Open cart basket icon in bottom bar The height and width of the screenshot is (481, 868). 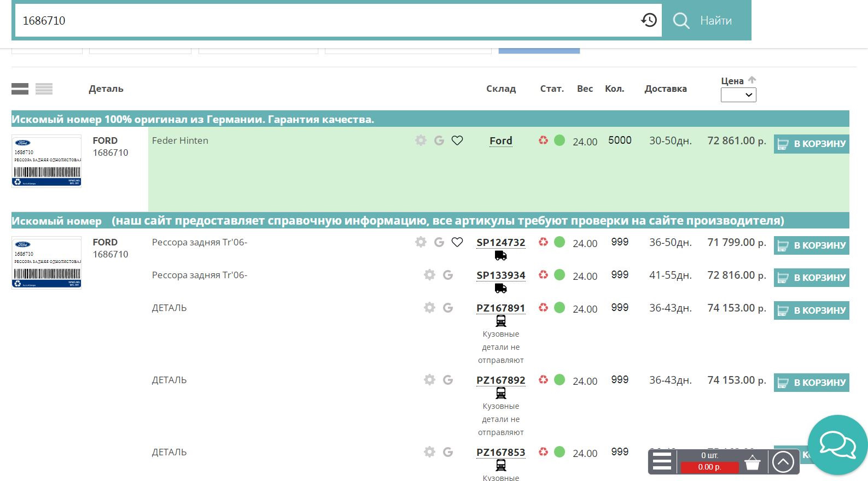(x=753, y=462)
